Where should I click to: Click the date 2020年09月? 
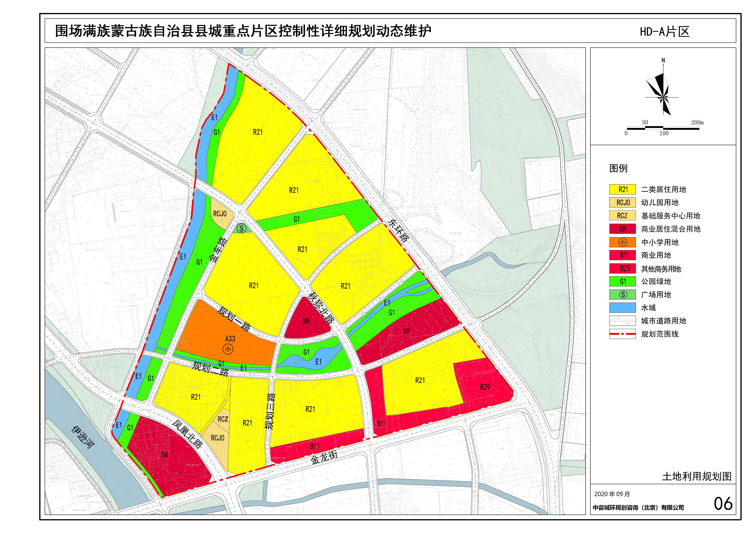coord(612,494)
